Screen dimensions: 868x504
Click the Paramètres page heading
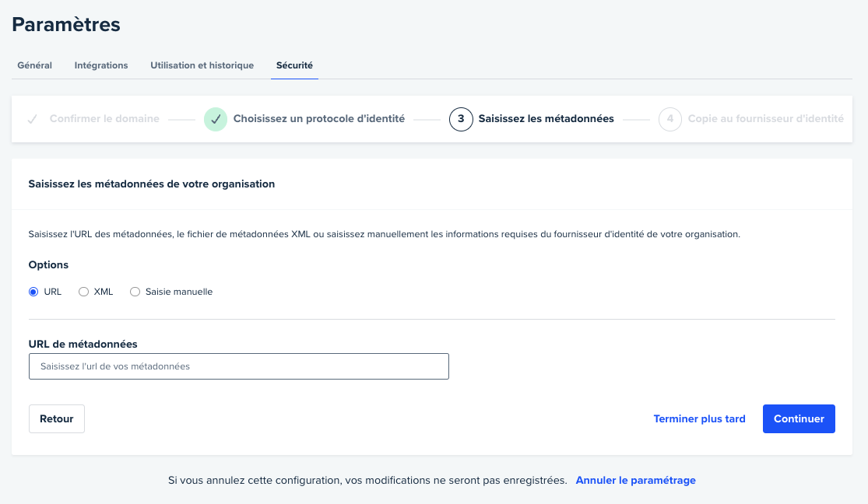[66, 24]
